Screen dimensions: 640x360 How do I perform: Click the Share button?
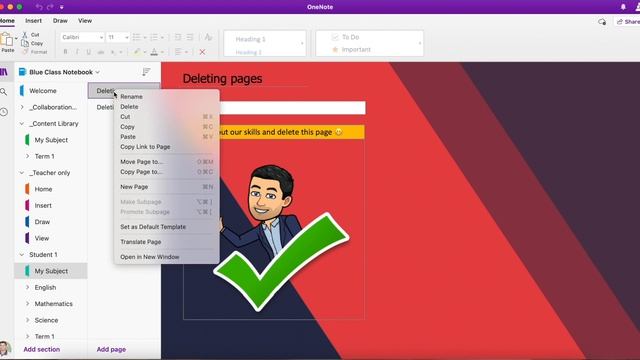(627, 22)
